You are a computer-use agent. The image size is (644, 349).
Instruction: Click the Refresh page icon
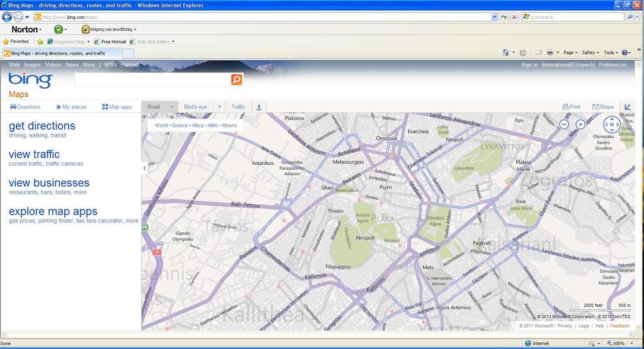504,17
